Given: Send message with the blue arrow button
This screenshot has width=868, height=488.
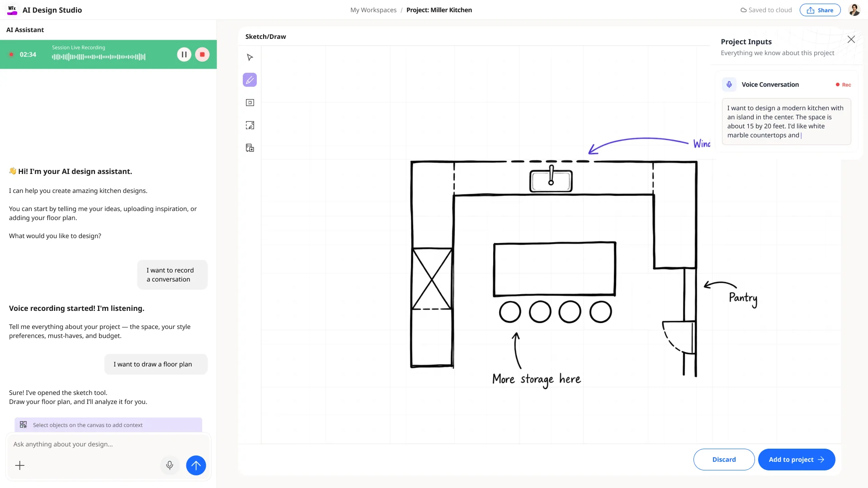Looking at the screenshot, I should pyautogui.click(x=196, y=465).
